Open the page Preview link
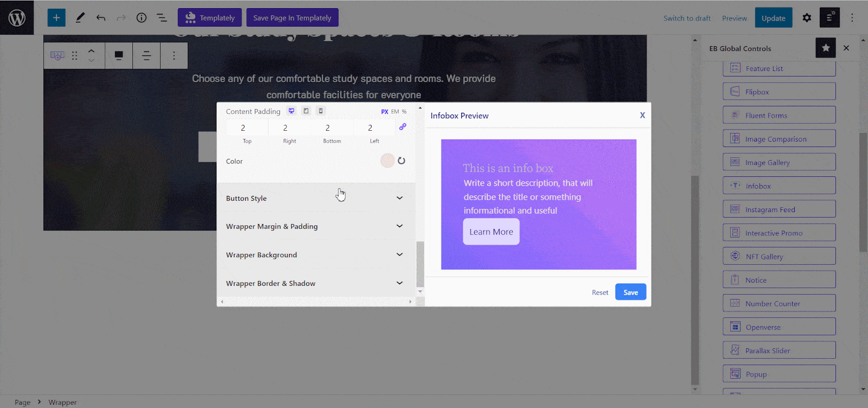Viewport: 868px width, 408px height. pyautogui.click(x=735, y=18)
